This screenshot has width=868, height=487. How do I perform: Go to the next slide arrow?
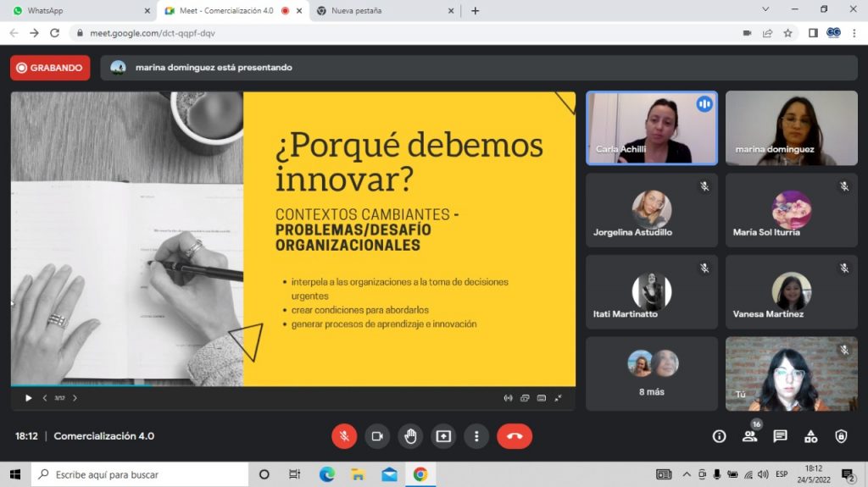[75, 398]
